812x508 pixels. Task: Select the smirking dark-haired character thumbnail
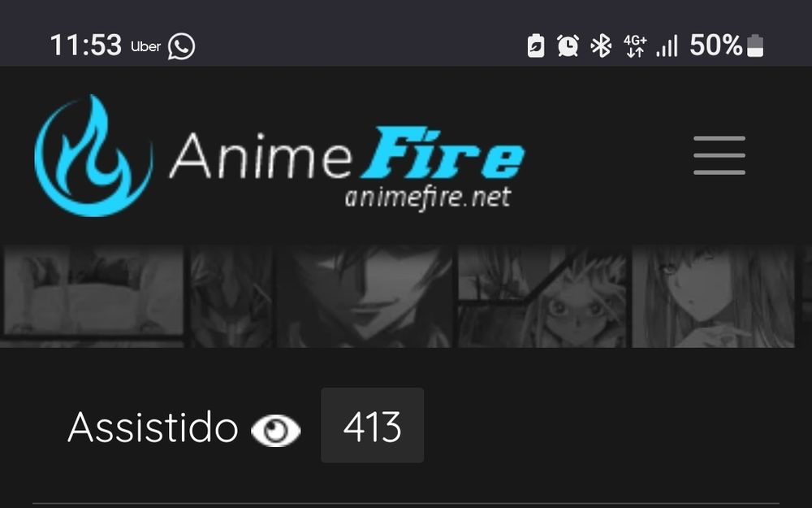365,297
